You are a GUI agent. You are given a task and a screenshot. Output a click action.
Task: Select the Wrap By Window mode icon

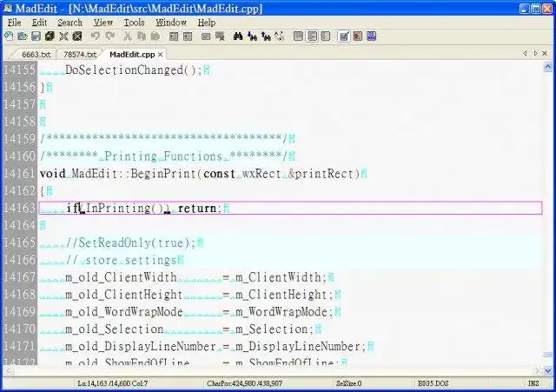312,37
